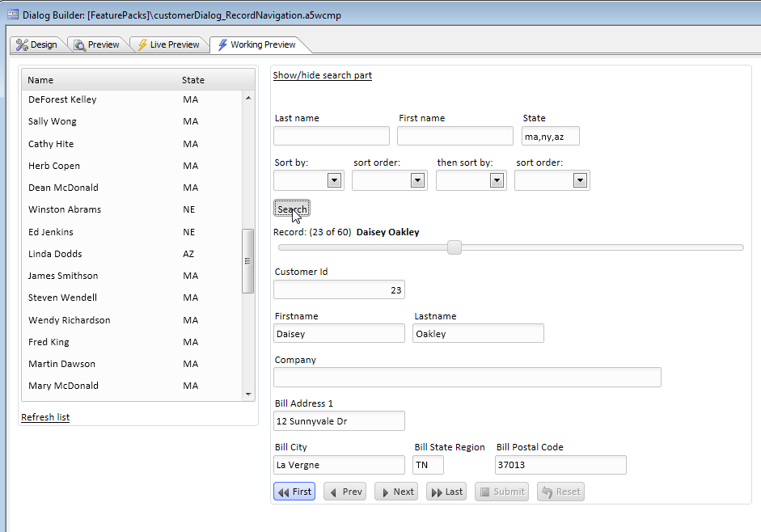Click the customer list scrollbar thumb

(248, 260)
